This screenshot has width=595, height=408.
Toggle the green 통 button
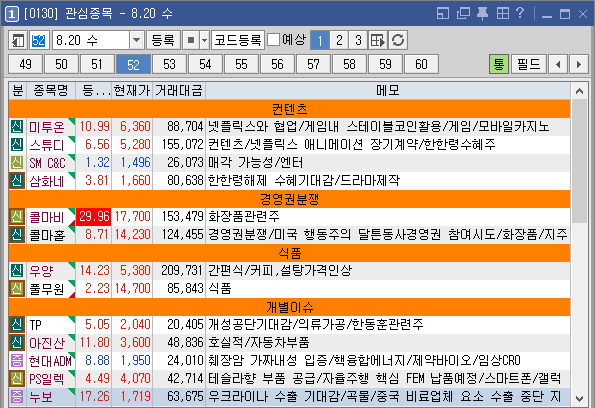tap(499, 64)
